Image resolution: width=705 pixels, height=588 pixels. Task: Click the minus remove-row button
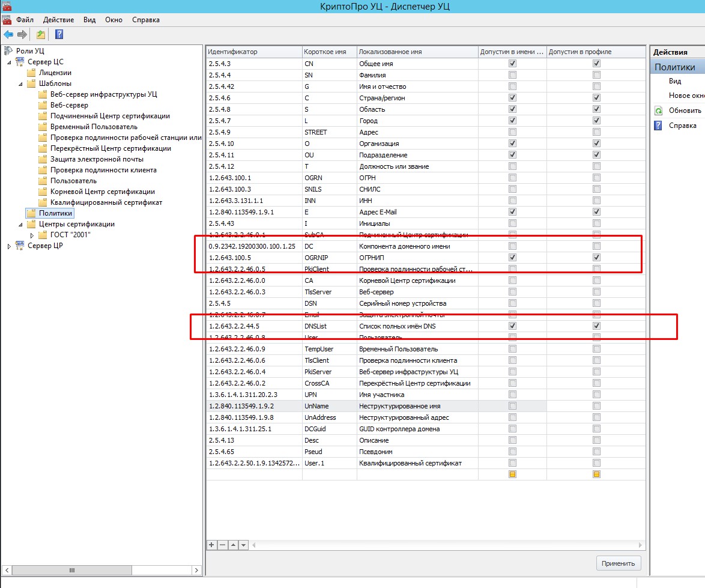[x=223, y=545]
